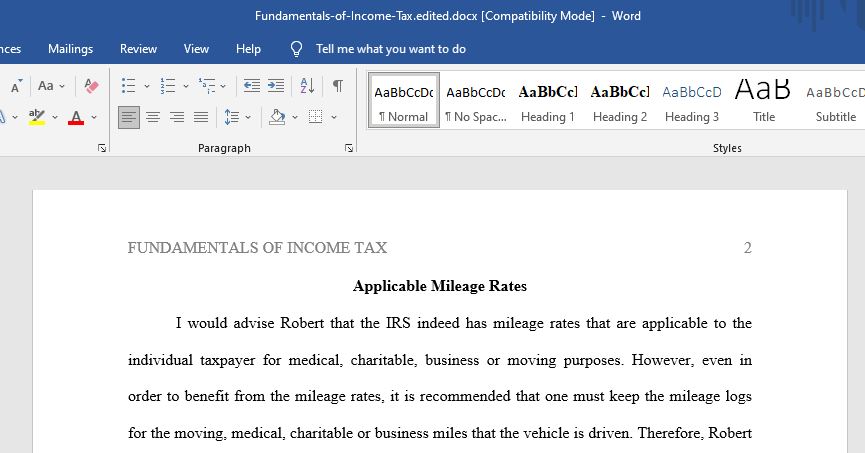The height and width of the screenshot is (453, 865).
Task: Open the Line Spacing dropdown arrow
Action: [x=248, y=117]
